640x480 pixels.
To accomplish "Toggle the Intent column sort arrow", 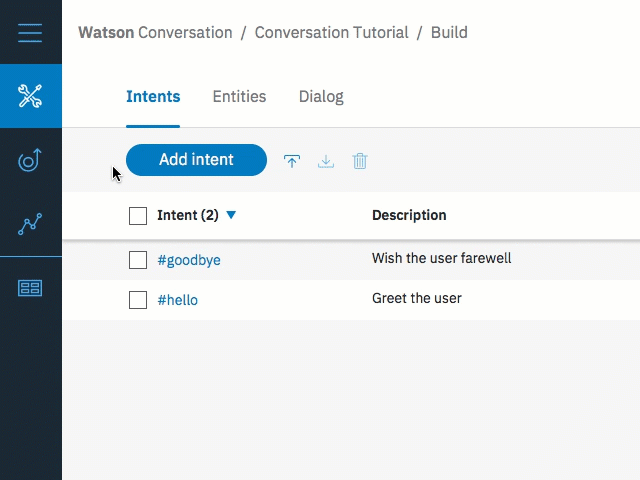I will tap(231, 215).
